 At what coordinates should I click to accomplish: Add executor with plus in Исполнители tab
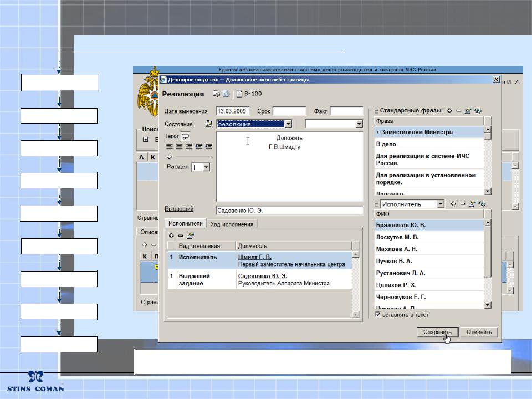tap(171, 236)
